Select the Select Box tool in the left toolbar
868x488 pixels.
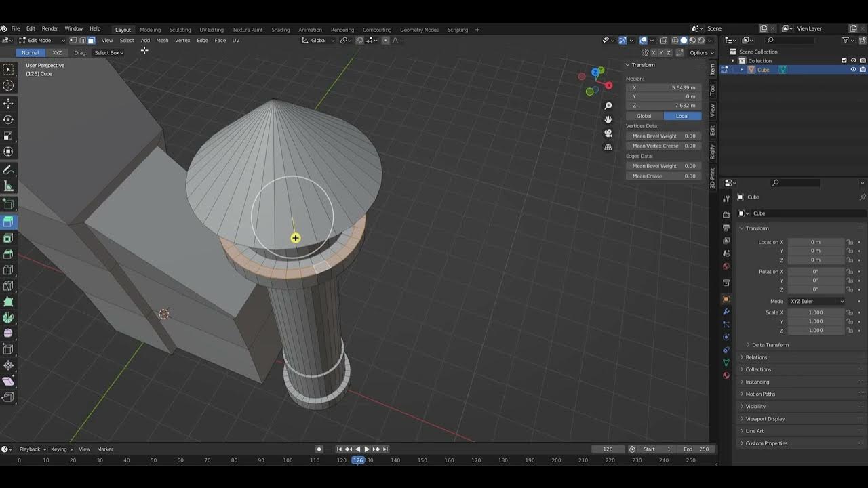pyautogui.click(x=8, y=70)
